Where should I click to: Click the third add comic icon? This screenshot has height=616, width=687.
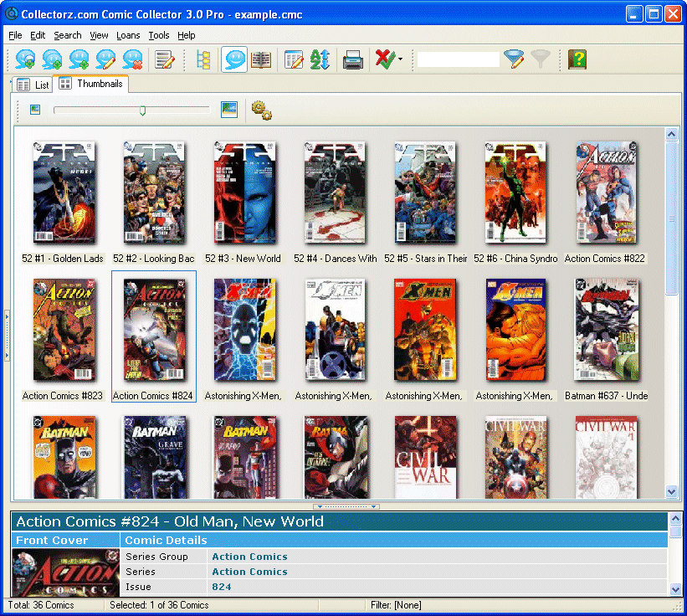click(79, 59)
